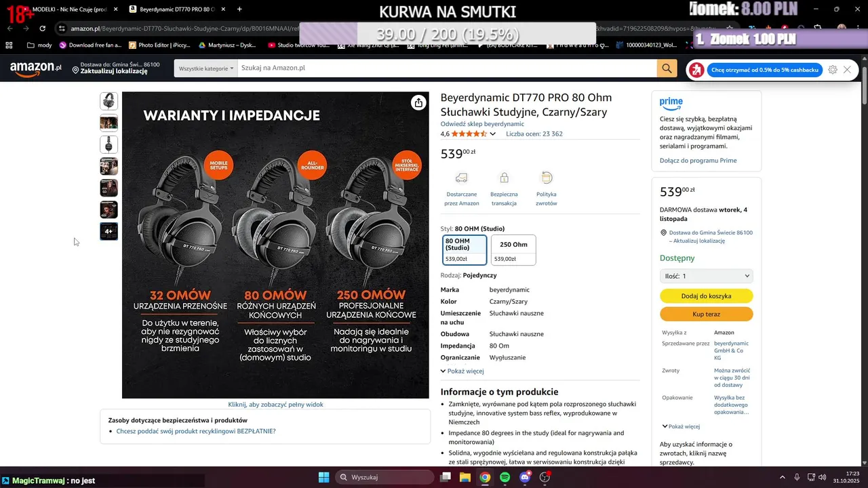868x488 pixels.
Task: Open '100000340123_Wol...' bookmark
Action: coord(646,45)
